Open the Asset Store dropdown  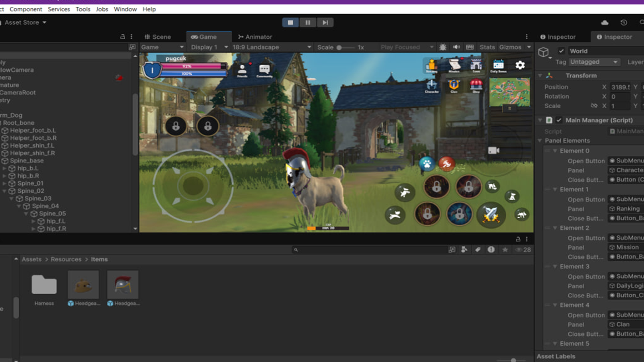coord(25,22)
